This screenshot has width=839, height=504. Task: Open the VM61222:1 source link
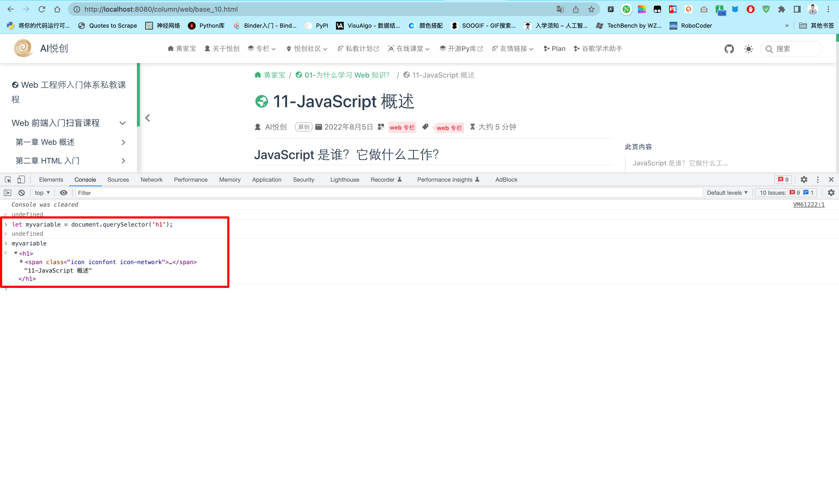click(809, 204)
